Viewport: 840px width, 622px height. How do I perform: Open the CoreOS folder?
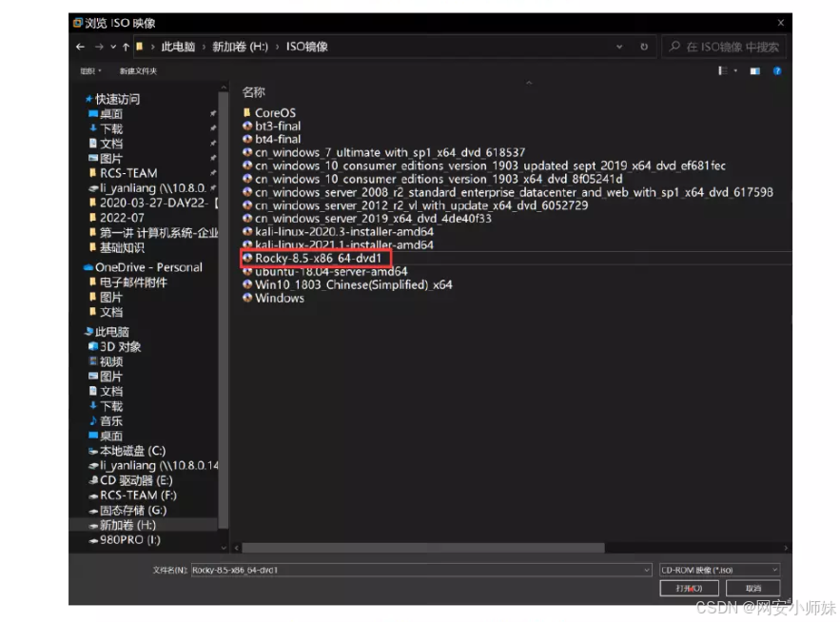pos(274,113)
